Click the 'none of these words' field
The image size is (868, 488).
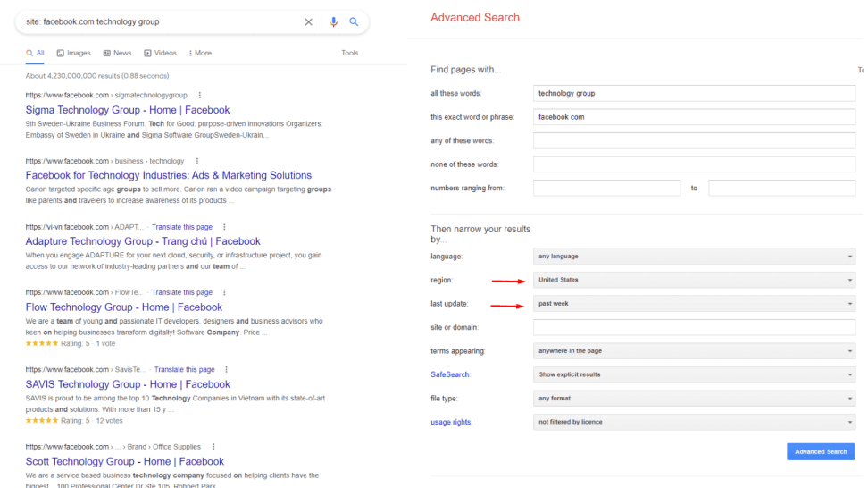point(694,164)
